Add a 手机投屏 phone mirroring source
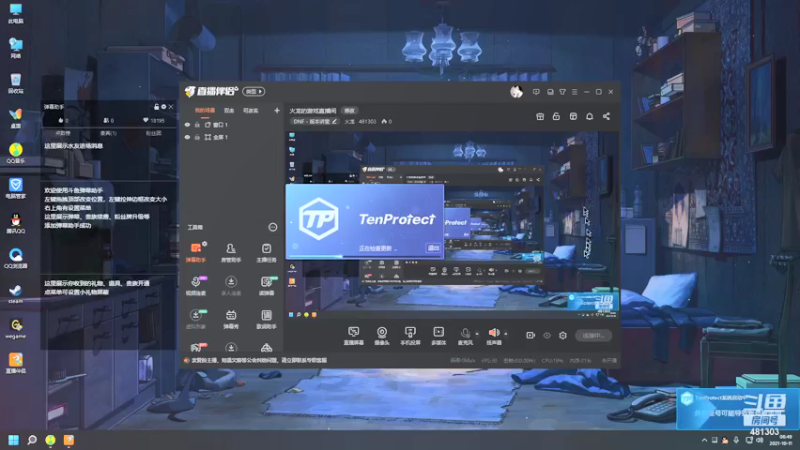Image resolution: width=800 pixels, height=450 pixels. [410, 336]
